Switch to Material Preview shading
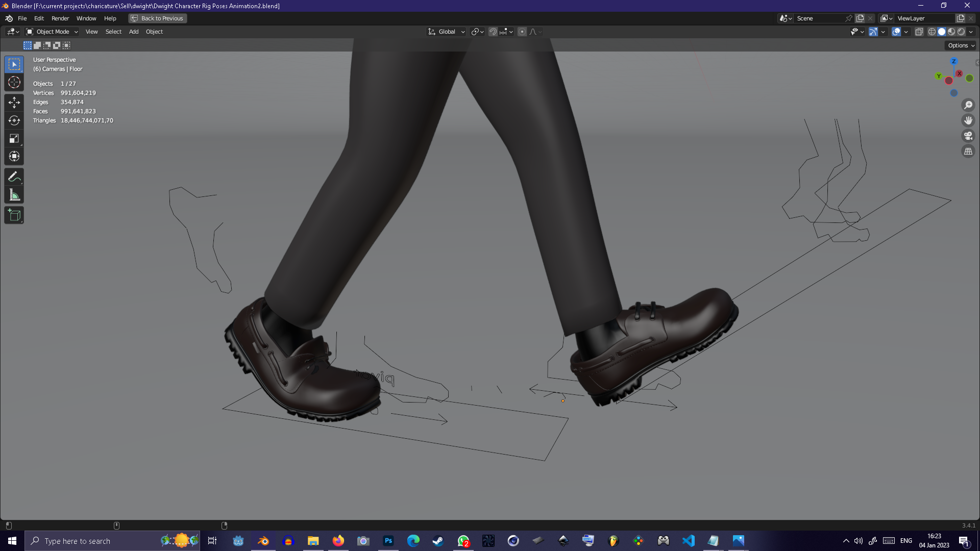980x551 pixels. click(951, 32)
